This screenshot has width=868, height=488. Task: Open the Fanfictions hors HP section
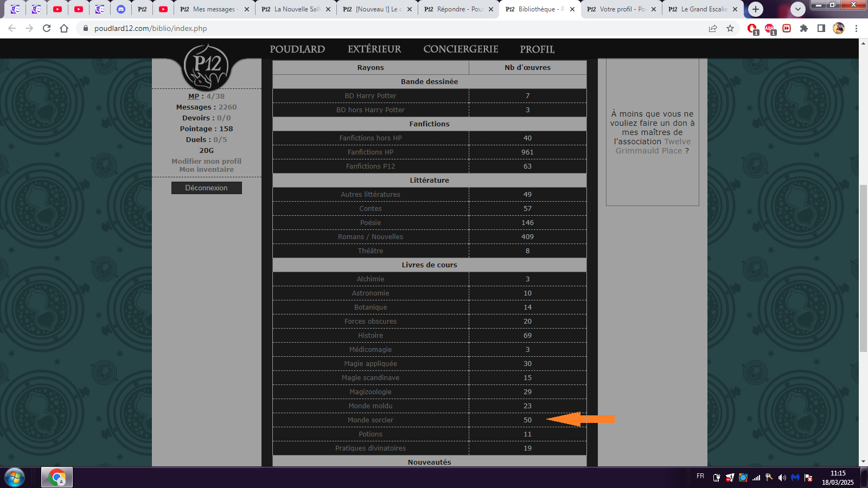(371, 138)
